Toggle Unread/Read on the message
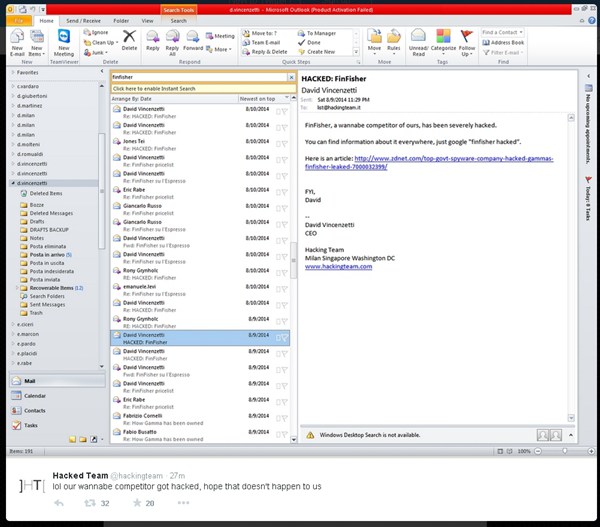 [x=418, y=42]
